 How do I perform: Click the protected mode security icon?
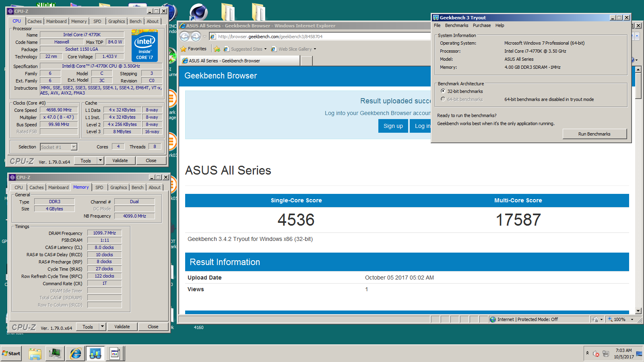click(x=595, y=319)
